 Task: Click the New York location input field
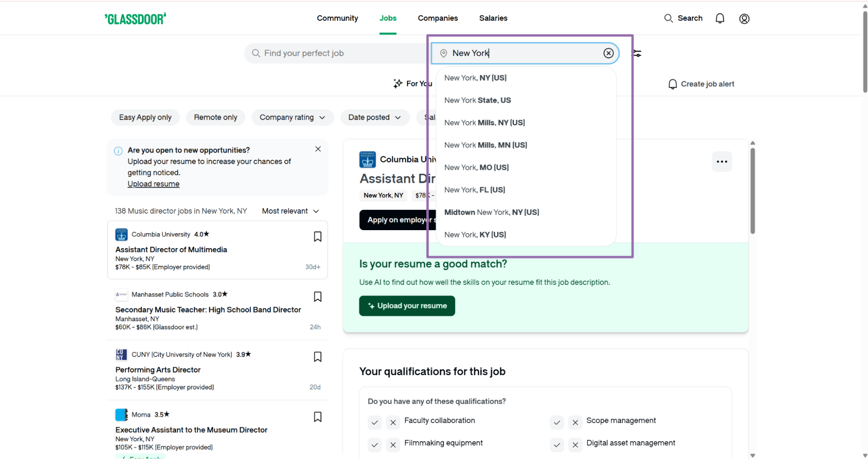(525, 53)
